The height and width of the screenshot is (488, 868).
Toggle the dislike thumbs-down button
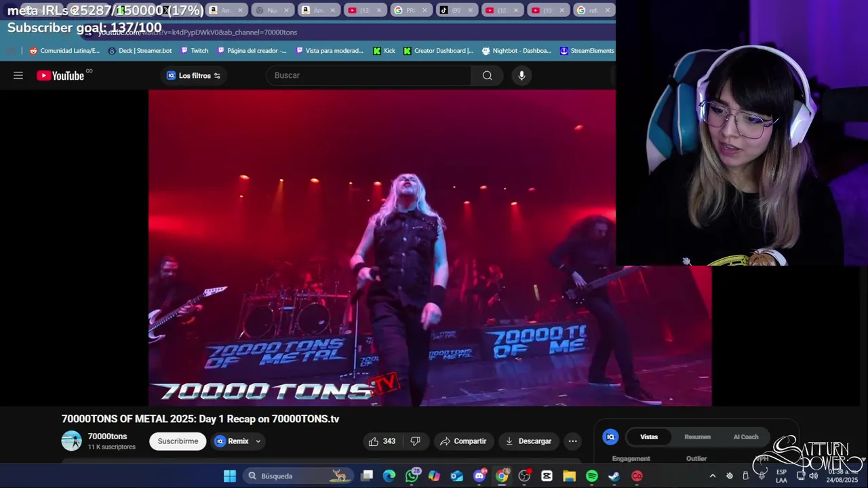tap(415, 441)
